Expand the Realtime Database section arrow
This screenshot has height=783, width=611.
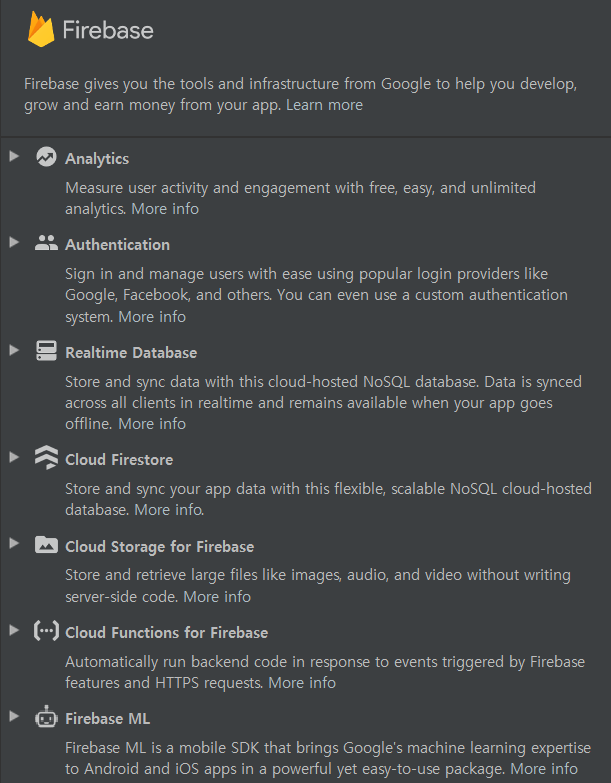pyautogui.click(x=14, y=350)
